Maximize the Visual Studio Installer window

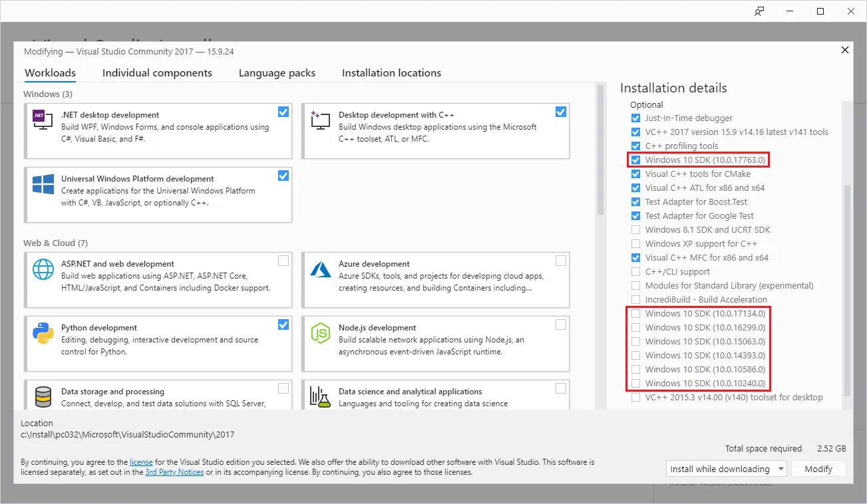820,11
